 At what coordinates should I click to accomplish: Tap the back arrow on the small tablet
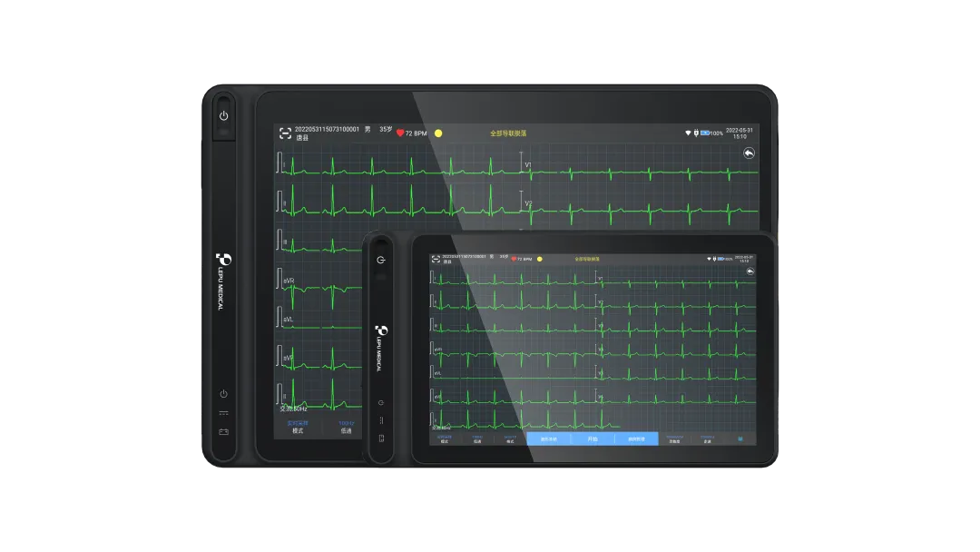[750, 271]
